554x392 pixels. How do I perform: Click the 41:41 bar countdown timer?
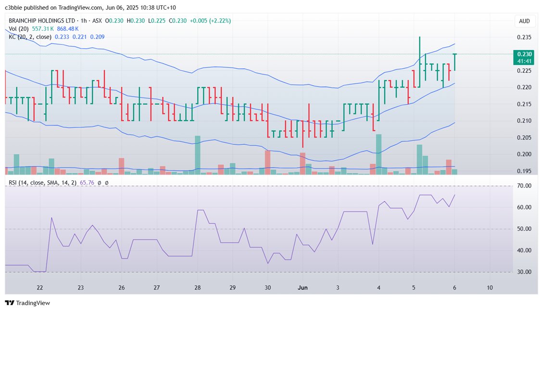coord(524,61)
